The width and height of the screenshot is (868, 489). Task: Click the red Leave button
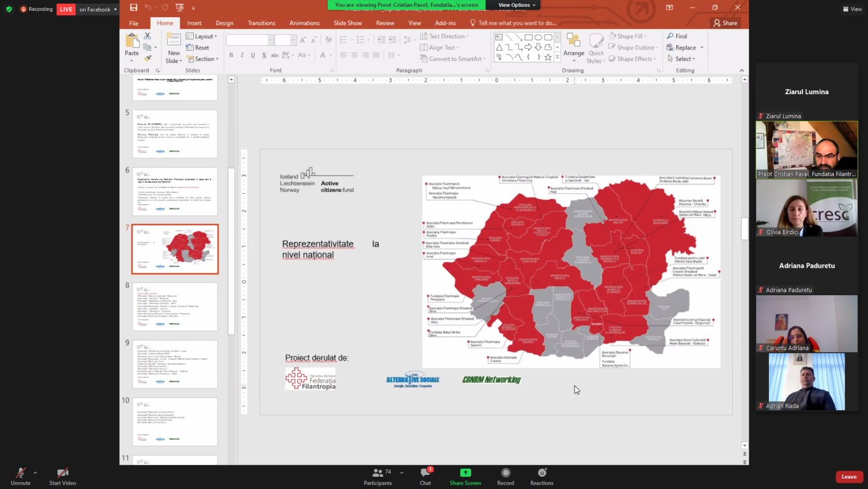click(848, 477)
